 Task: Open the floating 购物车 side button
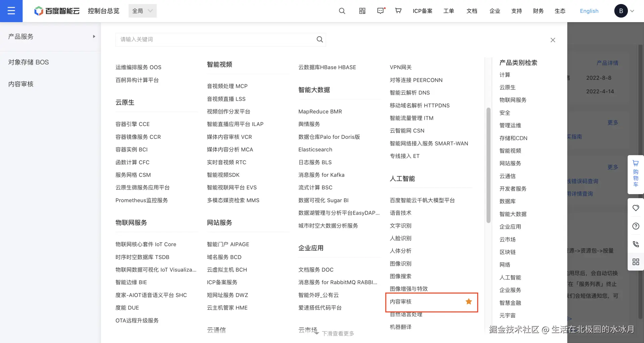point(636,174)
